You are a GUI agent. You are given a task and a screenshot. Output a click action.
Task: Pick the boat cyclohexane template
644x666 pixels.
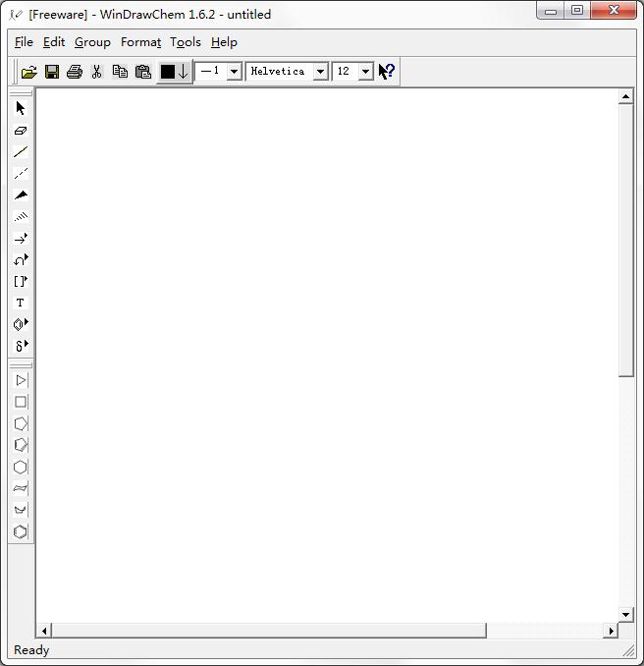(x=21, y=510)
